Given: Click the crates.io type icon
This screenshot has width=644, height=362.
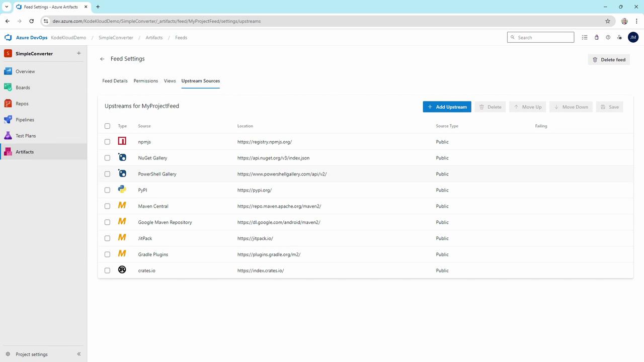Looking at the screenshot, I should click(x=122, y=270).
